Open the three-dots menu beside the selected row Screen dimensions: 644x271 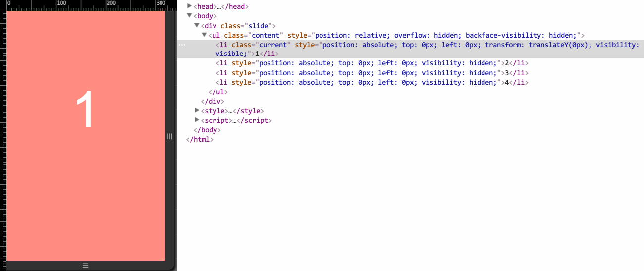tap(182, 45)
